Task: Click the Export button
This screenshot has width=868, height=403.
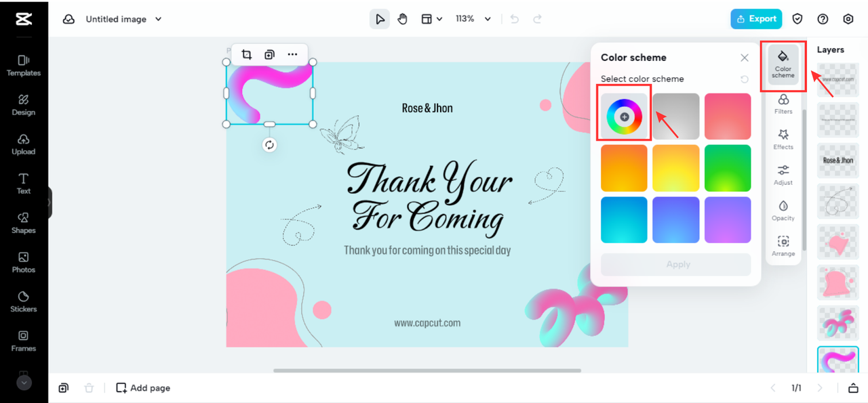Action: (x=756, y=19)
